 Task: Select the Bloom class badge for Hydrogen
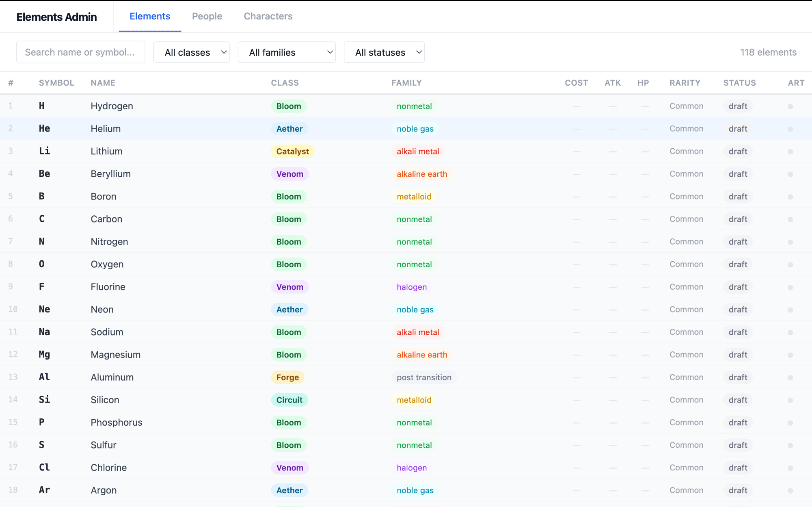[289, 106]
